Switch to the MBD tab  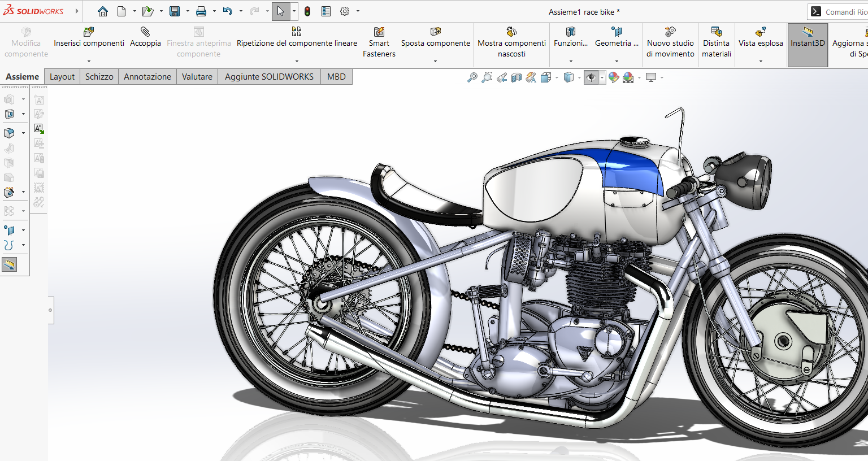click(x=336, y=77)
